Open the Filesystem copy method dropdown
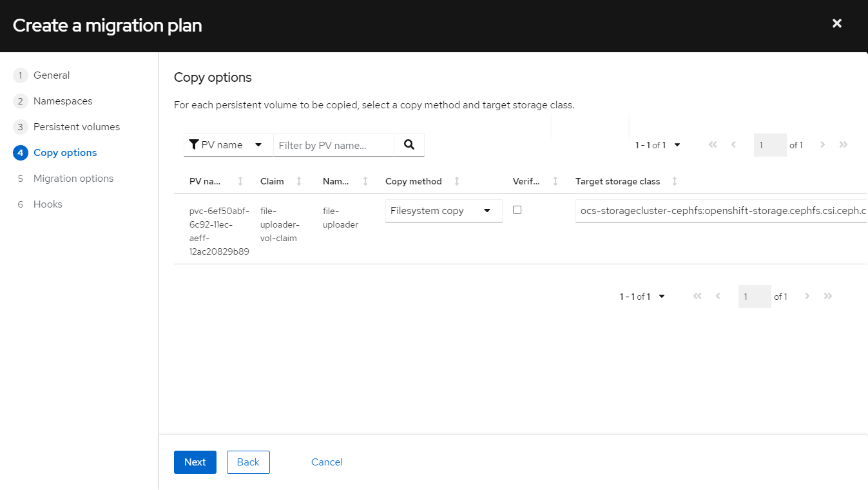The image size is (868, 490). 443,210
